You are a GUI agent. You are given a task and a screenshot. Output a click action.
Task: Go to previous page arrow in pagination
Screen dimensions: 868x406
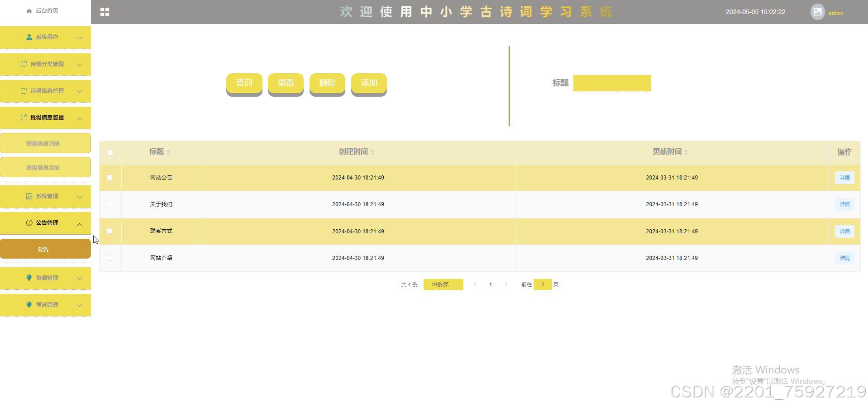(x=475, y=284)
